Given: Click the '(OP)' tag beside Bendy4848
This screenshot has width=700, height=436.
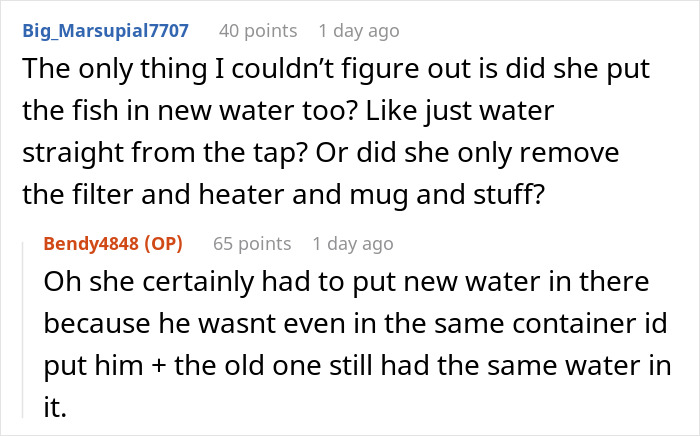Looking at the screenshot, I should (163, 244).
